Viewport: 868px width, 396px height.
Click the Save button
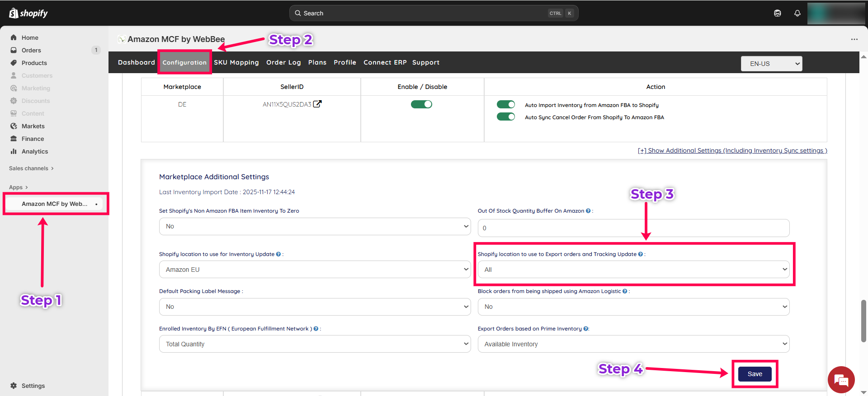755,374
